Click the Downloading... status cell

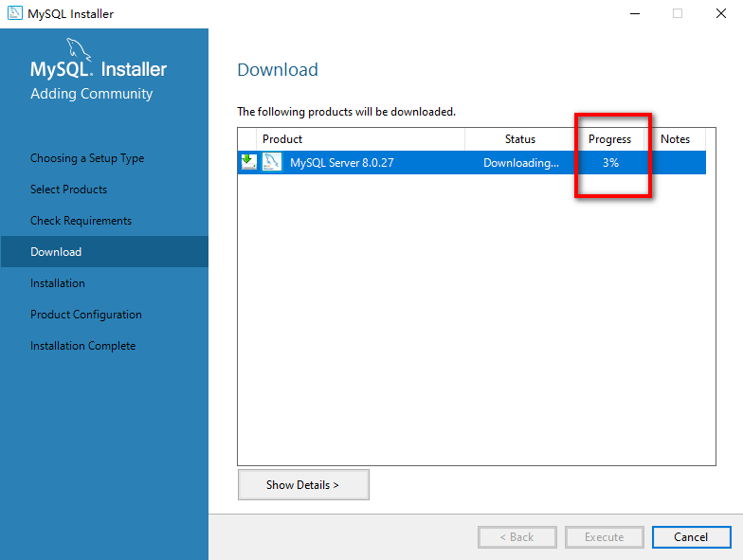pos(521,163)
